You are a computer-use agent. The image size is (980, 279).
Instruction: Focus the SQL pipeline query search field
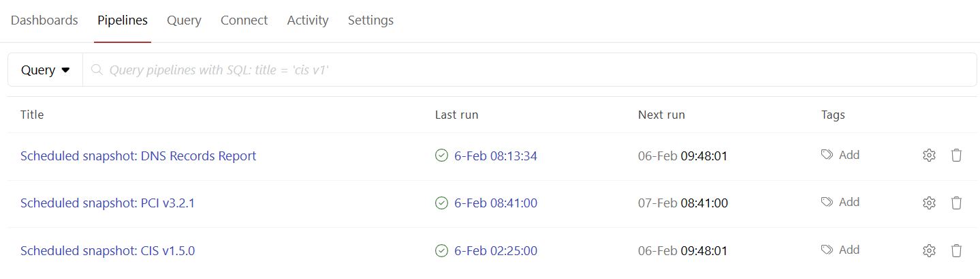coord(530,70)
